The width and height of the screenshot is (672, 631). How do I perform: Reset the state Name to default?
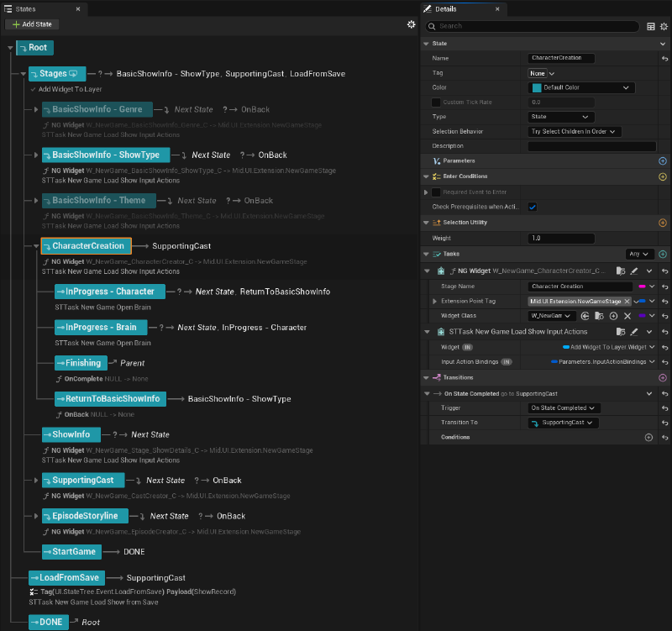[x=664, y=59]
